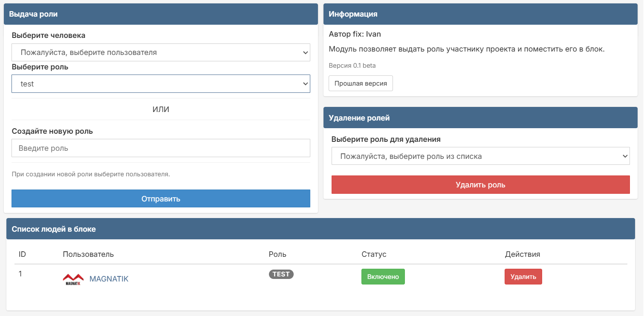Click the Прошлая версия button

tap(361, 83)
